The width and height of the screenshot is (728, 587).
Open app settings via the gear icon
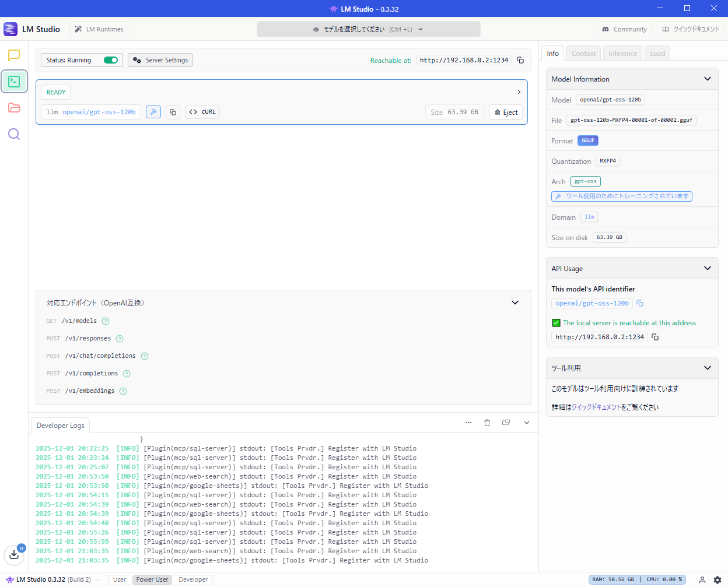(719, 579)
